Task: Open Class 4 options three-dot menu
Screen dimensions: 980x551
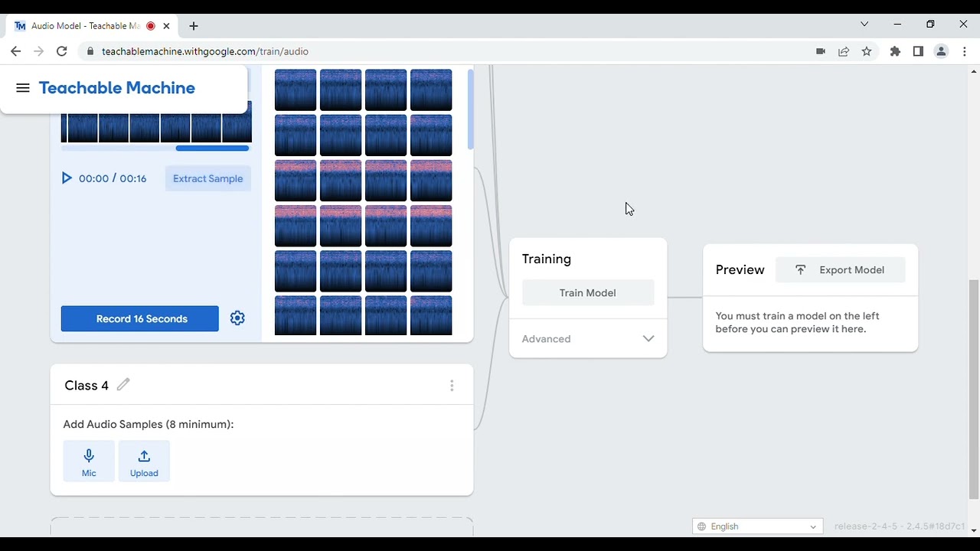Action: tap(452, 386)
